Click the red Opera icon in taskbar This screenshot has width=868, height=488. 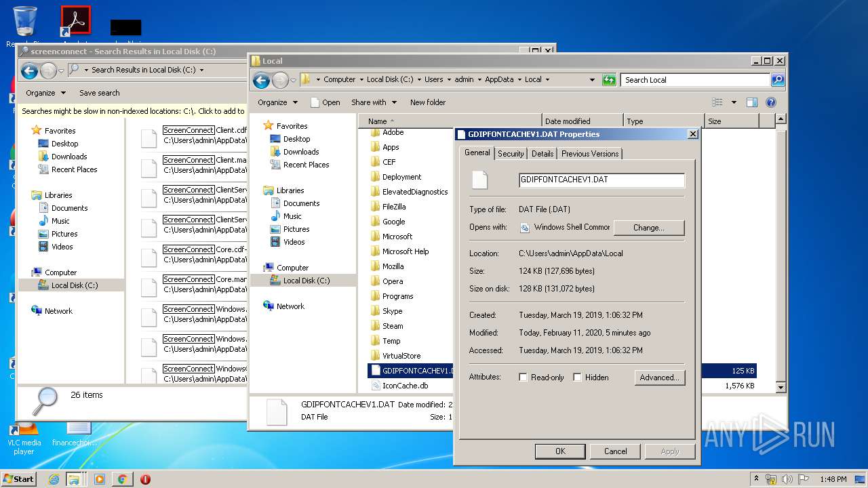[x=145, y=479]
